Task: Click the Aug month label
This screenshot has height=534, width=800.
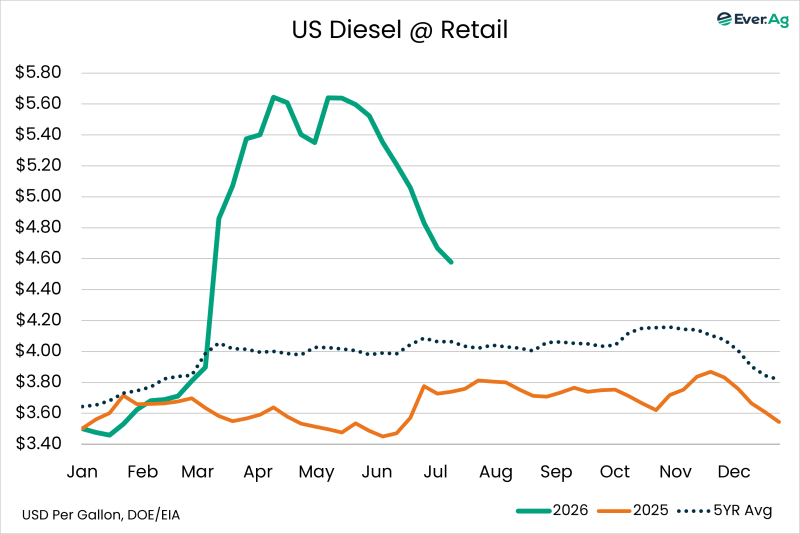Action: pos(495,473)
